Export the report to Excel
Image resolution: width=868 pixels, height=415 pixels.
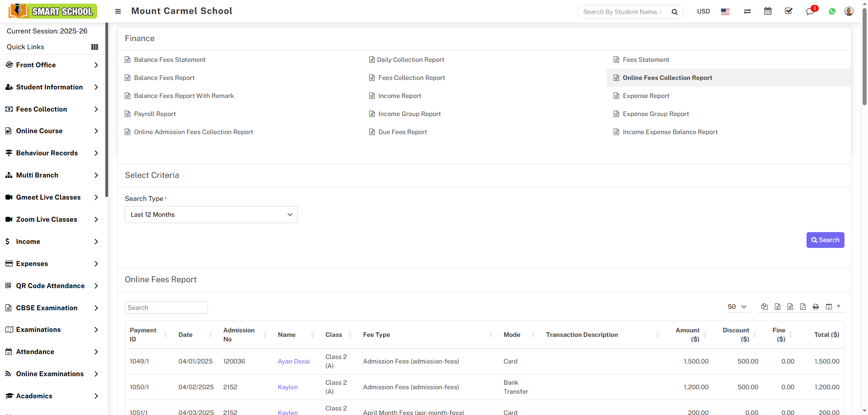click(777, 307)
